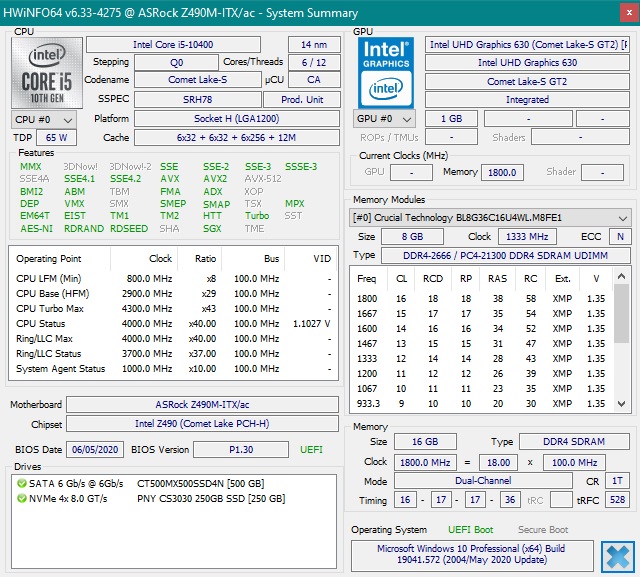Click the green status icon for SATA drive
The height and width of the screenshot is (577, 640).
click(x=22, y=483)
